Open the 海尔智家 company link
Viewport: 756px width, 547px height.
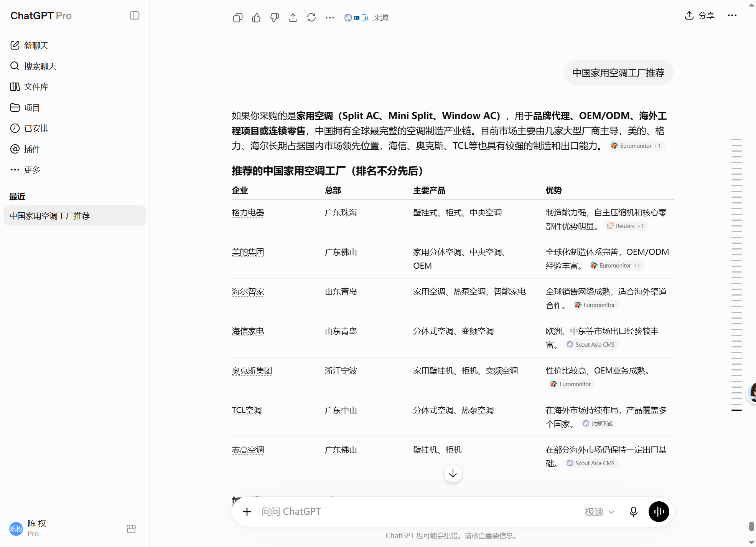click(248, 292)
